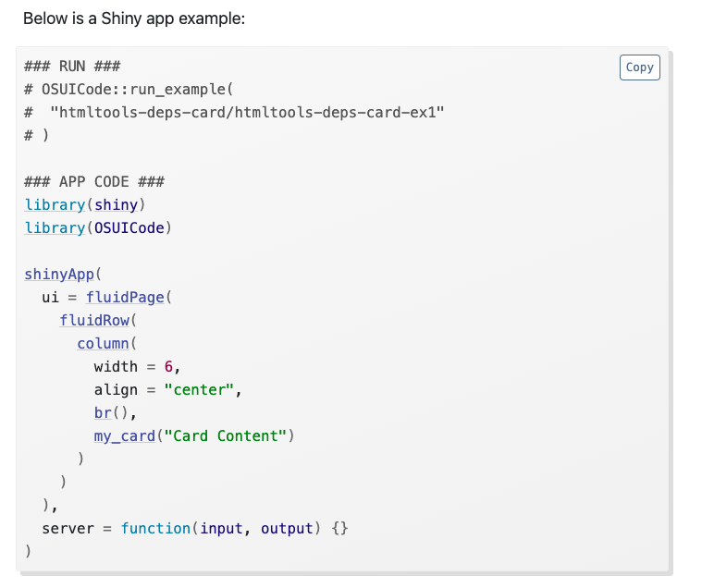Screen dimensions: 702x588
Task: Follow the shinyApp function link
Action: pos(59,275)
